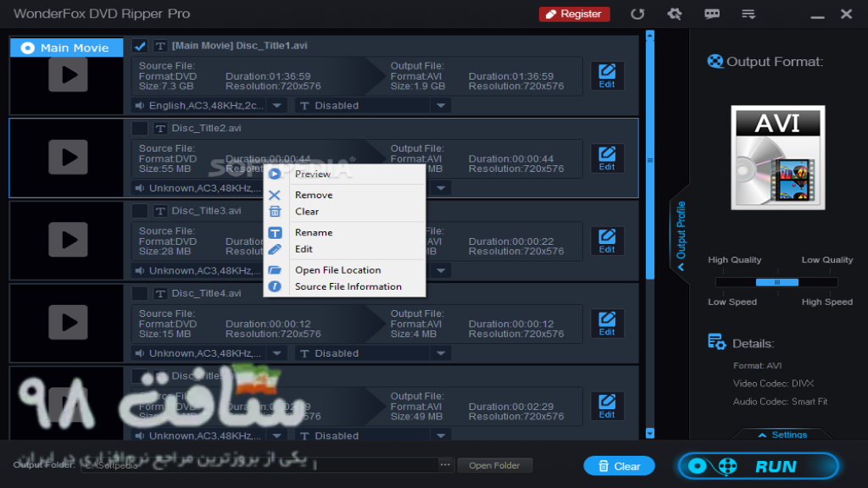Click the Output Format film reel icon
This screenshot has width=868, height=488.
[715, 61]
